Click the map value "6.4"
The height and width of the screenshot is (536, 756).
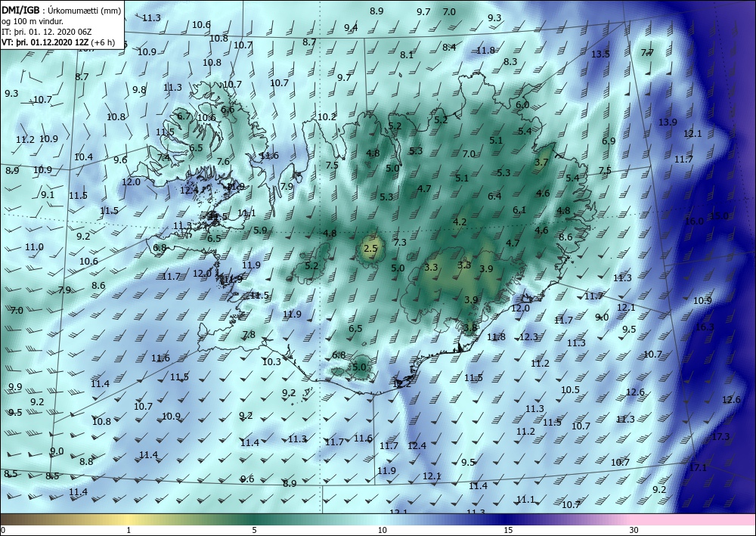[494, 196]
